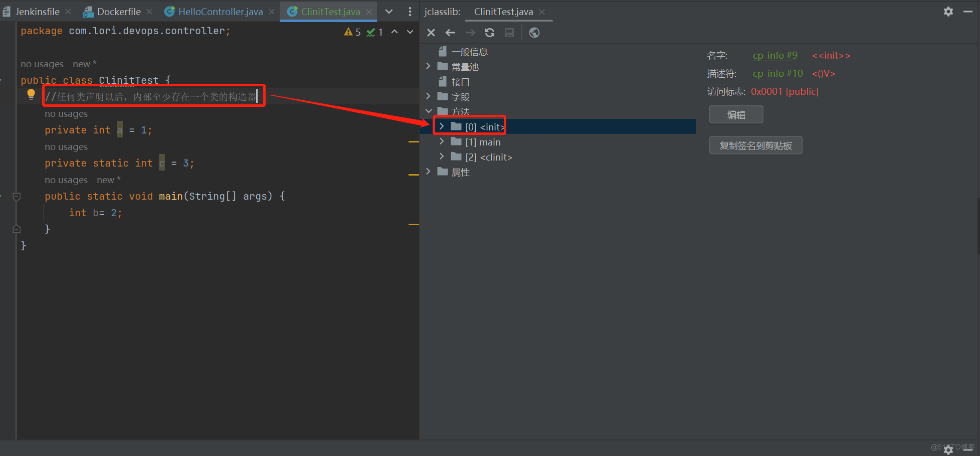
Task: Click the 编辑 button
Action: [x=736, y=115]
